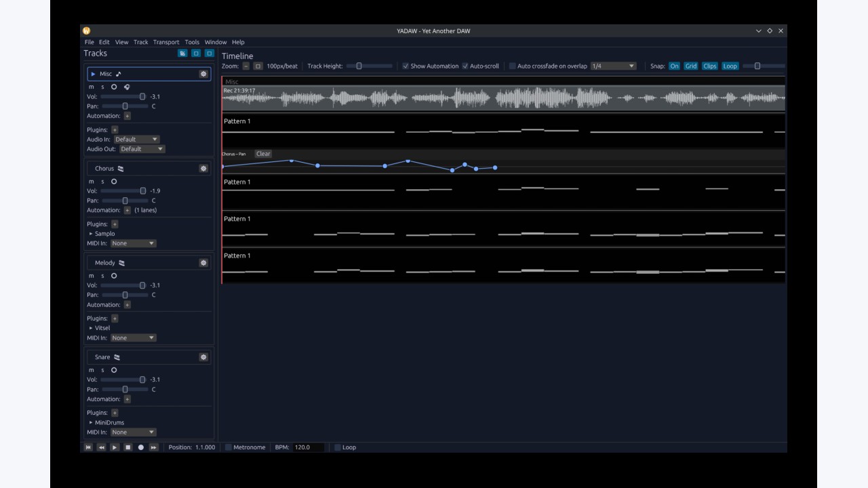
Task: Toggle the Snap Clips button
Action: [x=709, y=66]
